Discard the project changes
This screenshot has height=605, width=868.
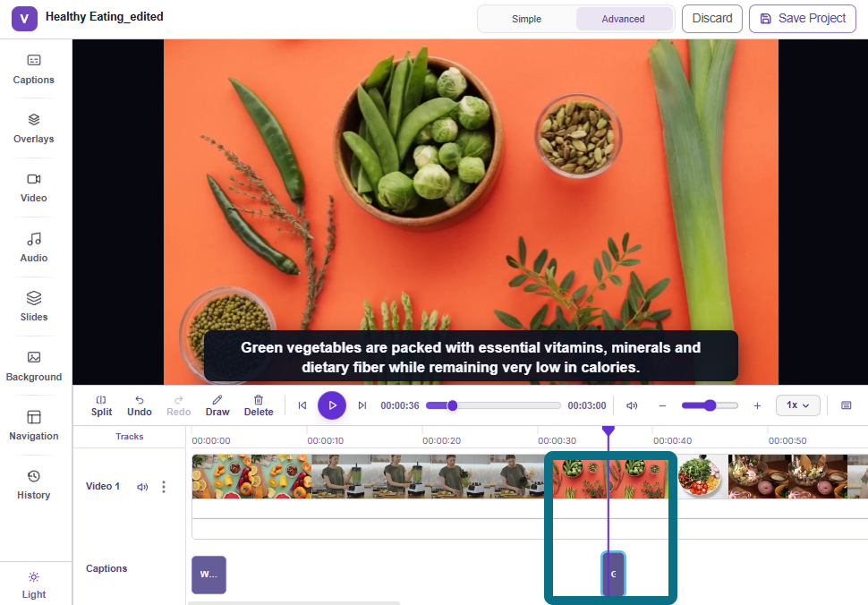[712, 19]
